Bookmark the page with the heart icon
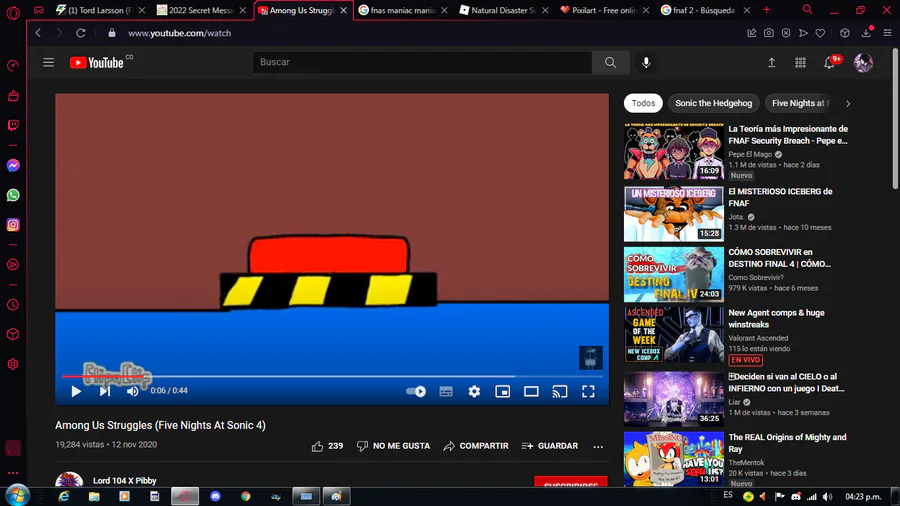The height and width of the screenshot is (506, 900). [x=820, y=33]
